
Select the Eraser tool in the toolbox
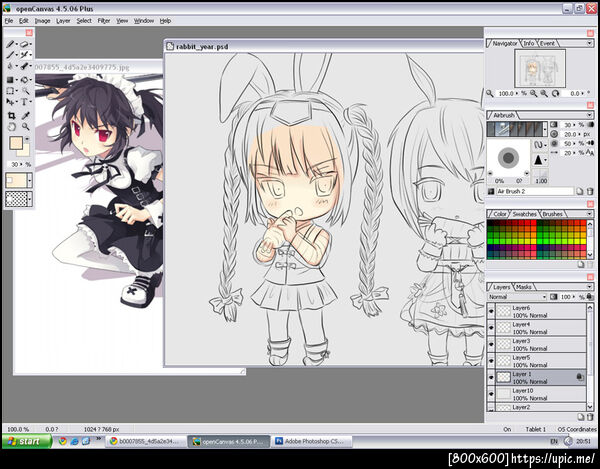coord(24,44)
